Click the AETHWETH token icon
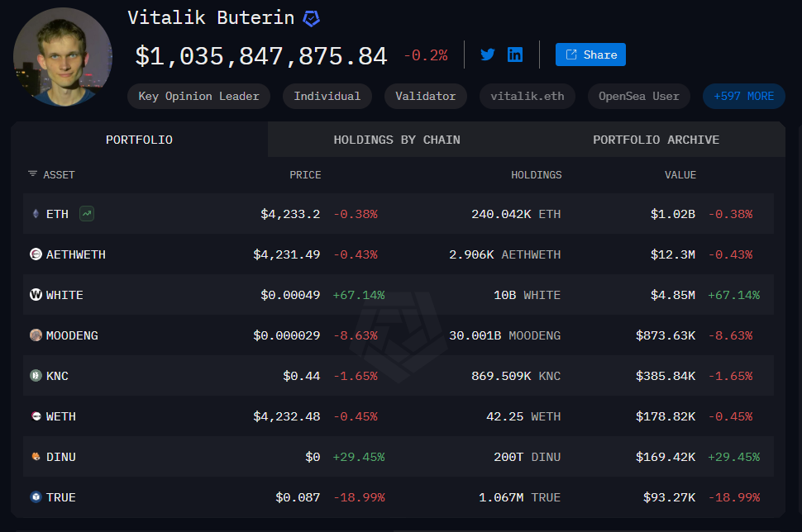This screenshot has width=802, height=532. (x=36, y=254)
